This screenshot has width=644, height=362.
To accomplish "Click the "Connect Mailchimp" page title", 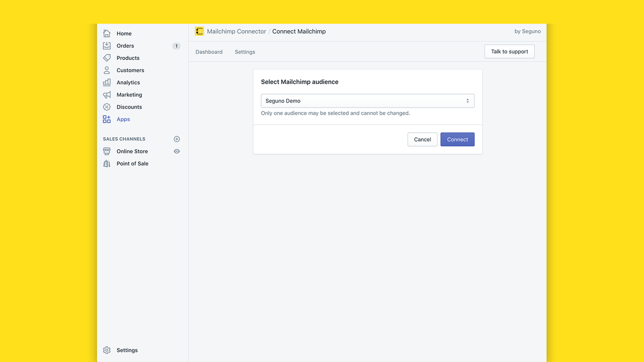I will [x=299, y=31].
